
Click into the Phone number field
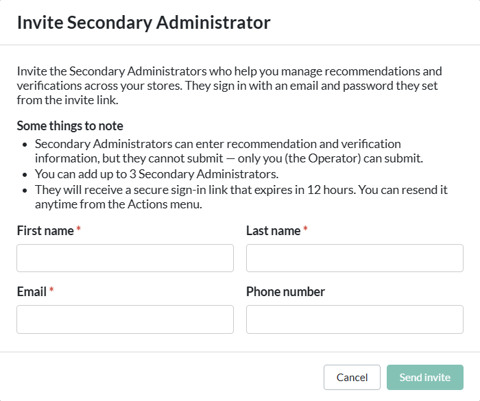tap(355, 319)
